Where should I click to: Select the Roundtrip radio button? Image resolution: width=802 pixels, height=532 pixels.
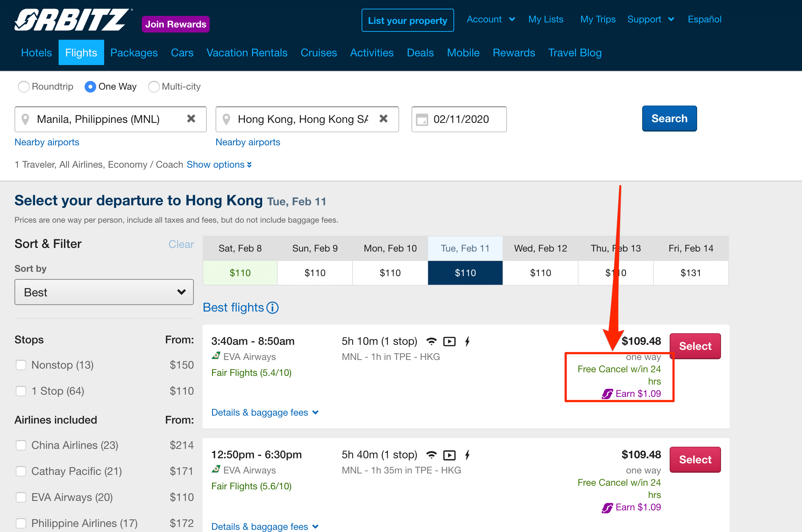(24, 87)
